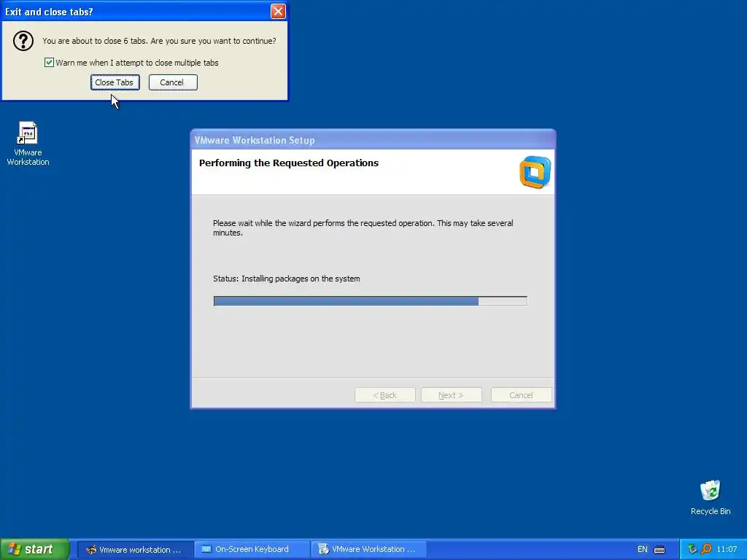
Task: Uncheck Warn me when closing multiple tabs
Action: (49, 63)
